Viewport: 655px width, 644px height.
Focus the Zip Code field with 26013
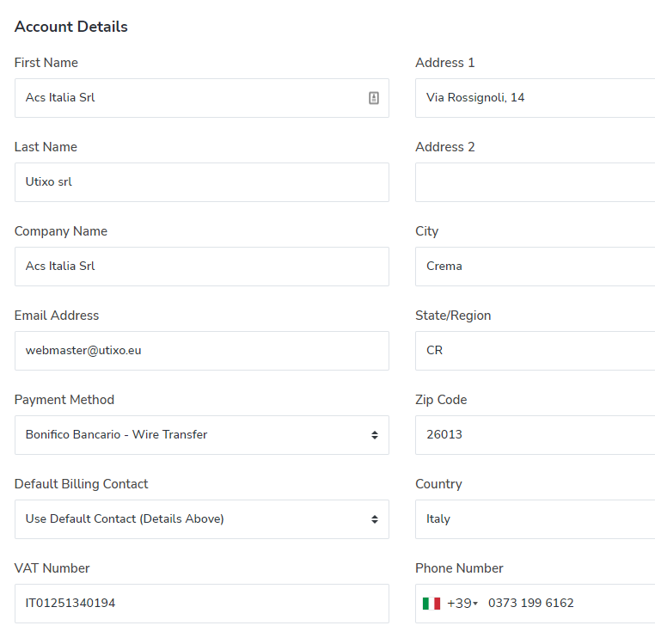(x=536, y=435)
